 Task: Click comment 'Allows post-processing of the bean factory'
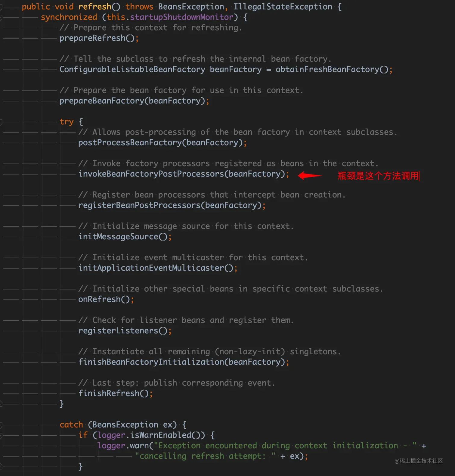pyautogui.click(x=238, y=132)
